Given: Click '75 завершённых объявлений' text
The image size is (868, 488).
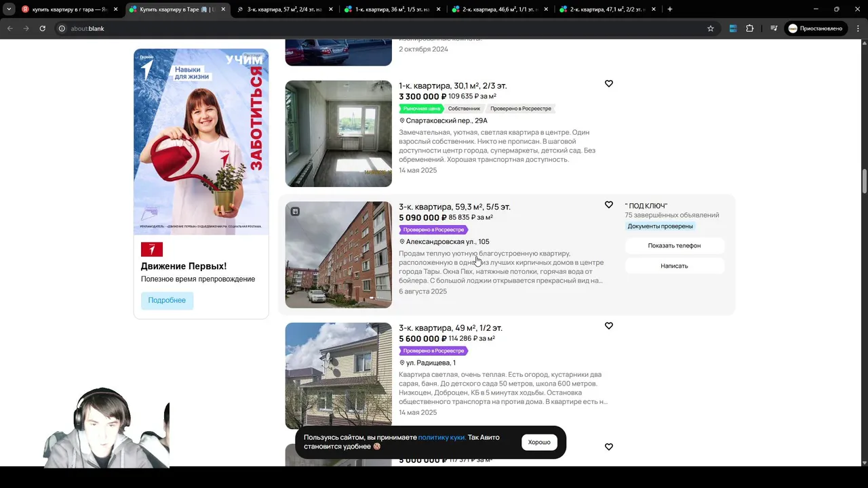Looking at the screenshot, I should tap(672, 216).
